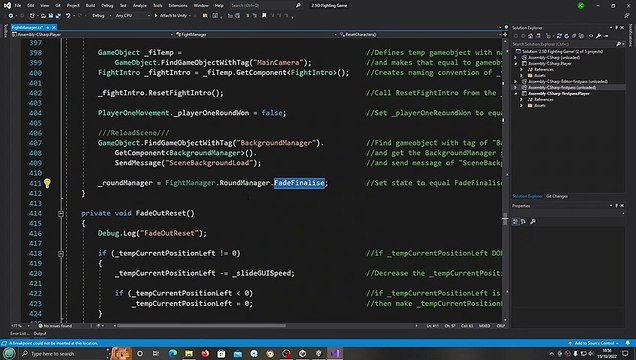This screenshot has height=360, width=636.
Task: Open the Tools menu
Action: [157, 6]
